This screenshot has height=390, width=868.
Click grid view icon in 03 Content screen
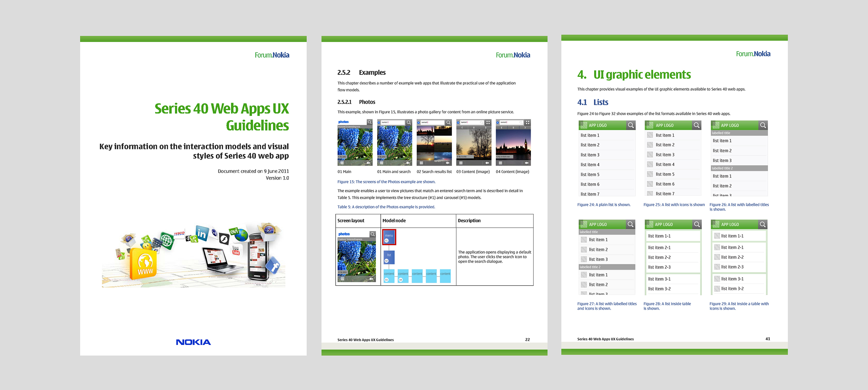(488, 122)
